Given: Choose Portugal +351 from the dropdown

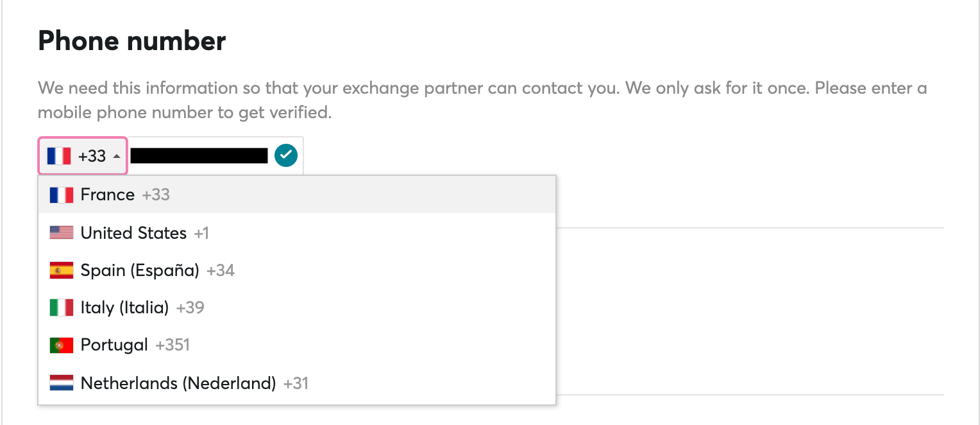Looking at the screenshot, I should (x=297, y=345).
